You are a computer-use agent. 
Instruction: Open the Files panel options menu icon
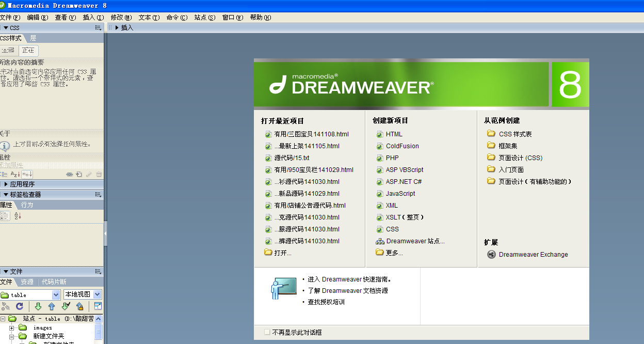coord(98,271)
